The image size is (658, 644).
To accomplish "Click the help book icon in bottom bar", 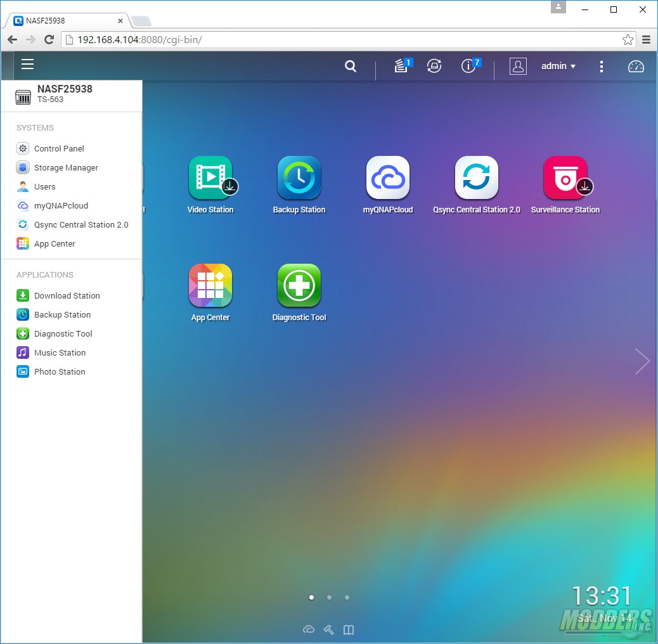I will (349, 629).
